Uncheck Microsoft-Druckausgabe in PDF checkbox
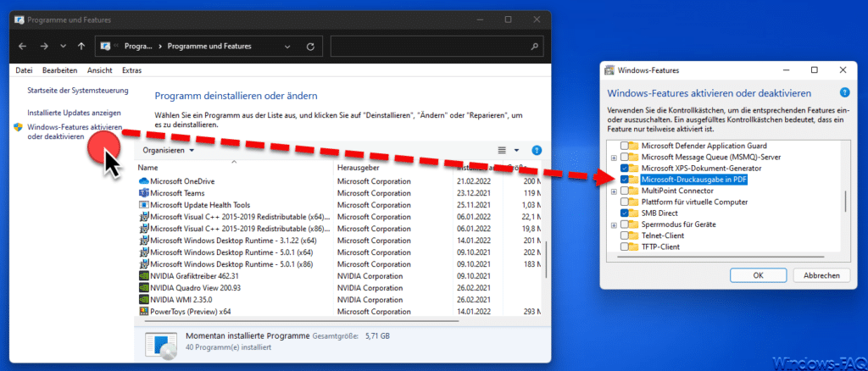Viewport: 868px width, 371px height. coord(625,179)
